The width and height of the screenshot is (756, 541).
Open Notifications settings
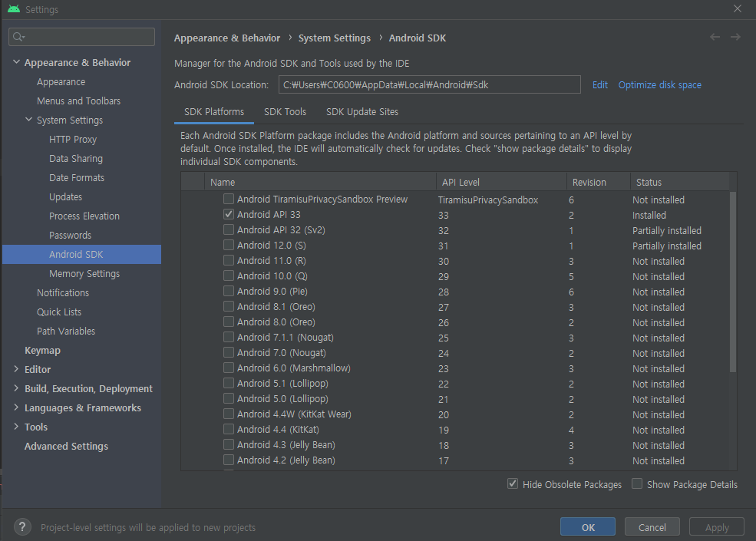click(63, 292)
